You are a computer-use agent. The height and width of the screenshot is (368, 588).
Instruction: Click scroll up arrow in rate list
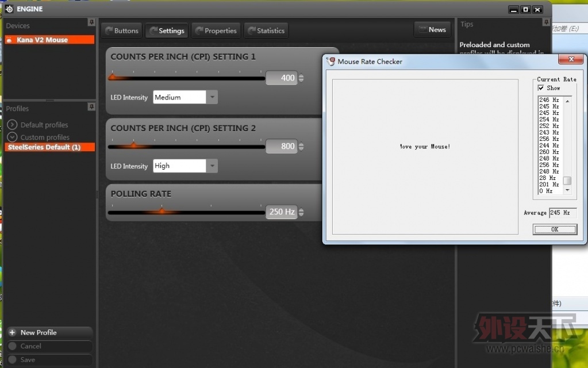coord(568,101)
